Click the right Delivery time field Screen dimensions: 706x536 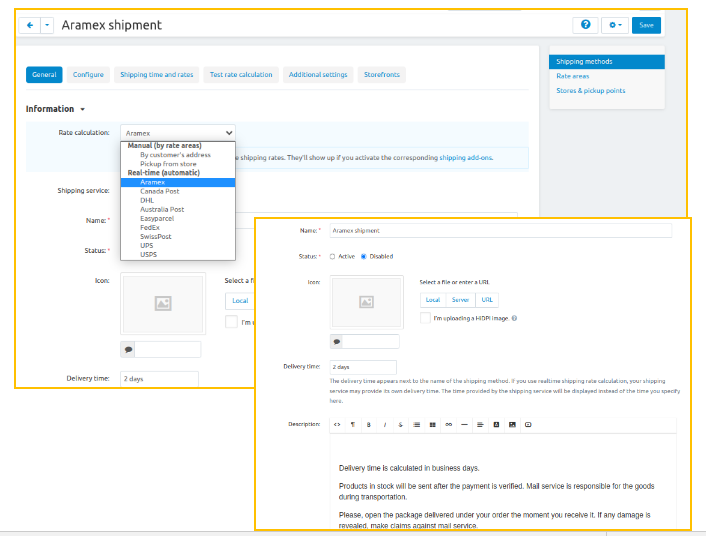coord(363,367)
